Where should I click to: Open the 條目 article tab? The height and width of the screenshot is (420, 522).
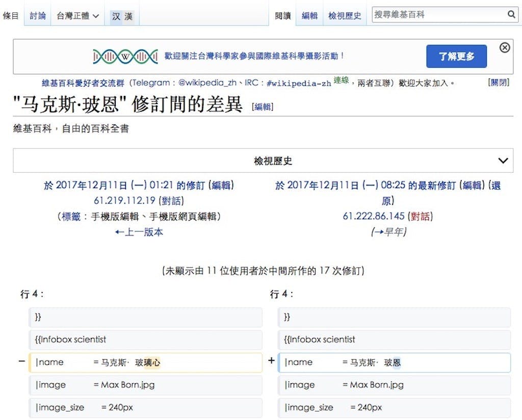(x=11, y=16)
